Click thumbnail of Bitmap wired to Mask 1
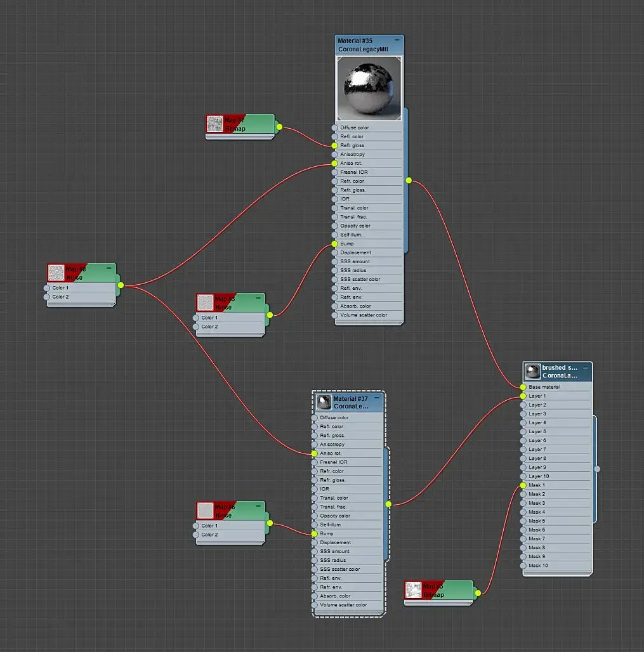The height and width of the screenshot is (652, 644). click(x=413, y=590)
